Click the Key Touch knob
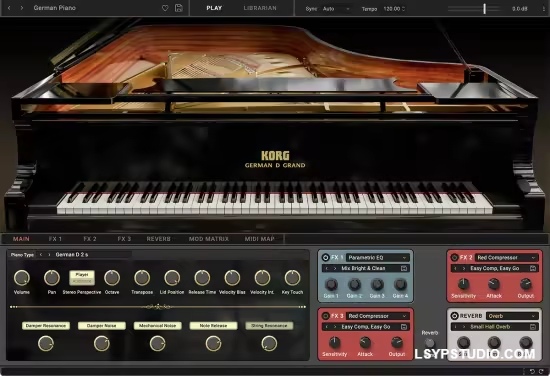The height and width of the screenshot is (376, 550). coord(293,278)
